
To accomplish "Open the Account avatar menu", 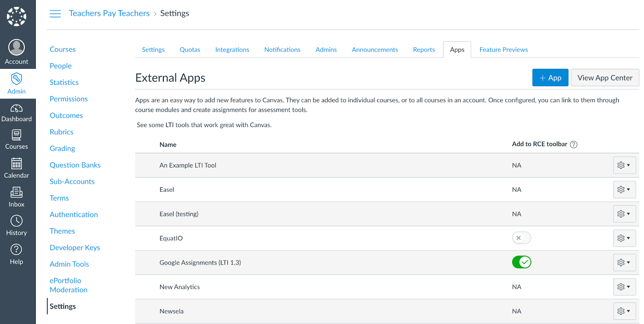I will [17, 51].
